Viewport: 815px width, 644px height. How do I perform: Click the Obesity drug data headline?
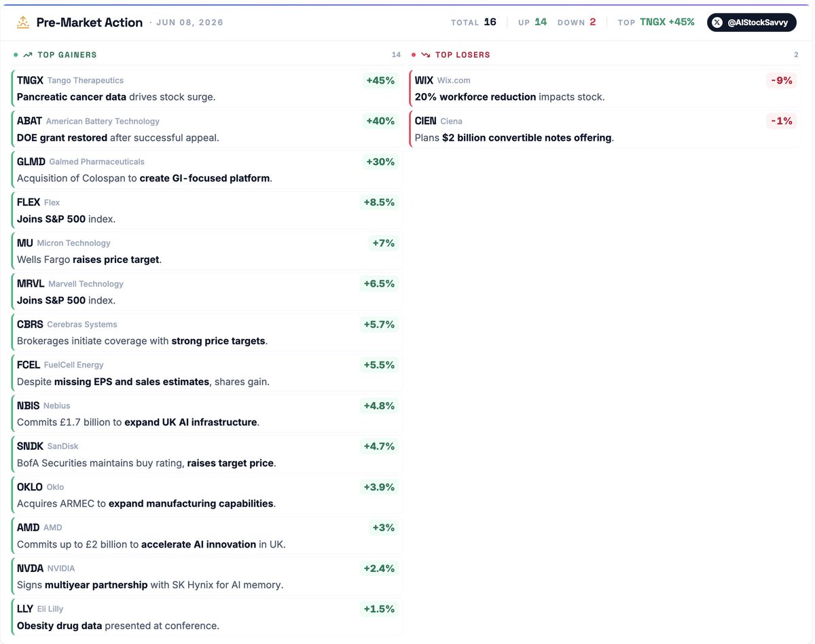coord(118,626)
